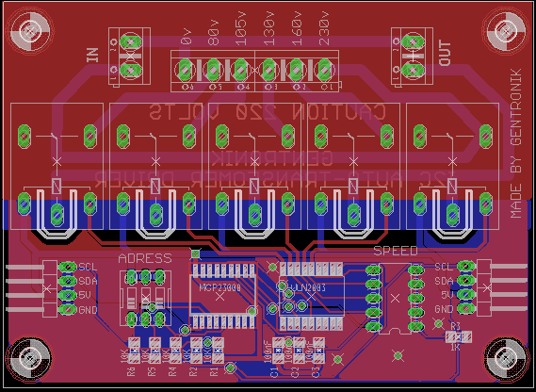This screenshot has height=392, width=536.
Task: Click the lower pad of the OUT terminal block
Action: click(413, 70)
